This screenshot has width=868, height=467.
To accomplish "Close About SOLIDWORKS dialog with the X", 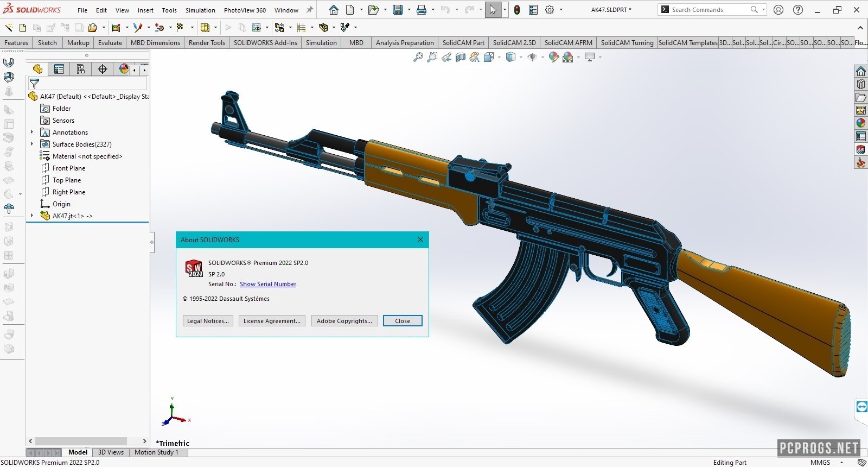I will [420, 239].
